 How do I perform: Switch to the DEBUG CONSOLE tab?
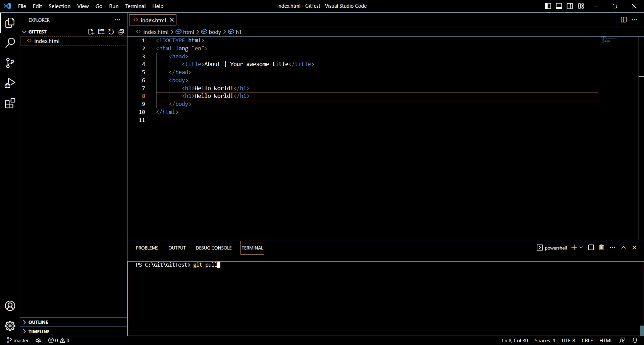pyautogui.click(x=214, y=248)
